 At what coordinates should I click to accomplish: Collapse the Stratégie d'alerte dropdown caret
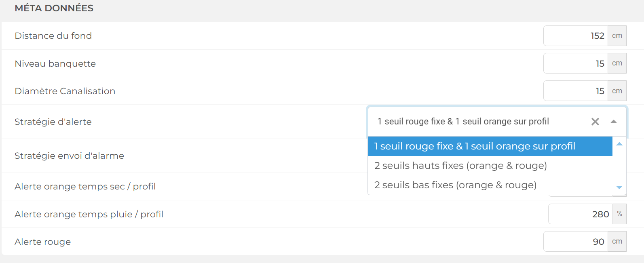(x=613, y=122)
